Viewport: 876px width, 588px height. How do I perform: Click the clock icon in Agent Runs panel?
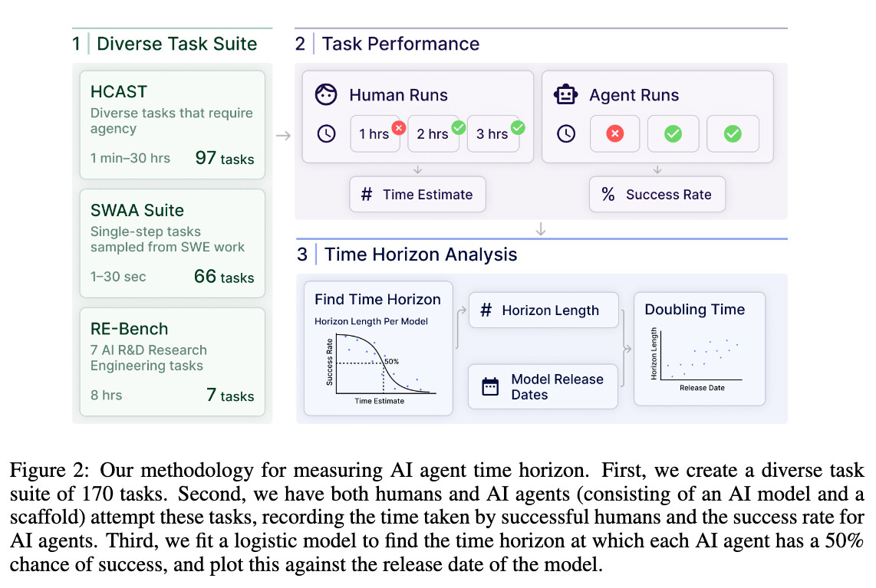pos(566,133)
